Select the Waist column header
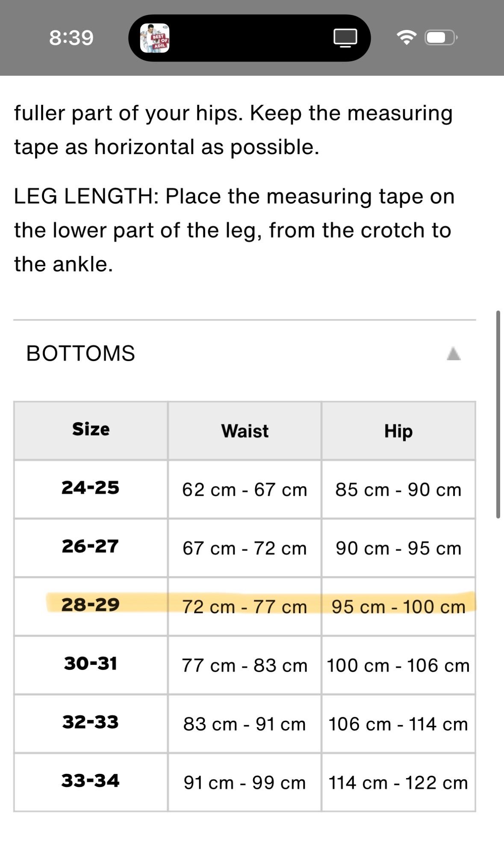 245,430
